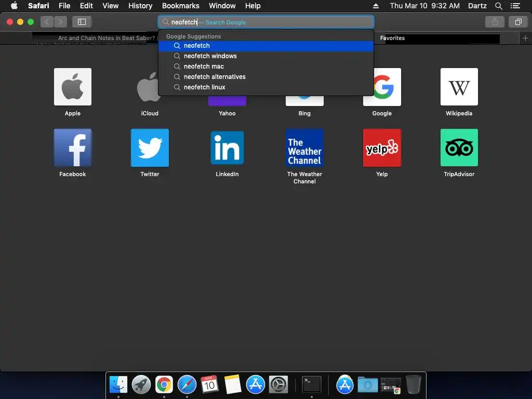Open System Preferences gear in Dock
The image size is (532, 399).
pos(278,384)
